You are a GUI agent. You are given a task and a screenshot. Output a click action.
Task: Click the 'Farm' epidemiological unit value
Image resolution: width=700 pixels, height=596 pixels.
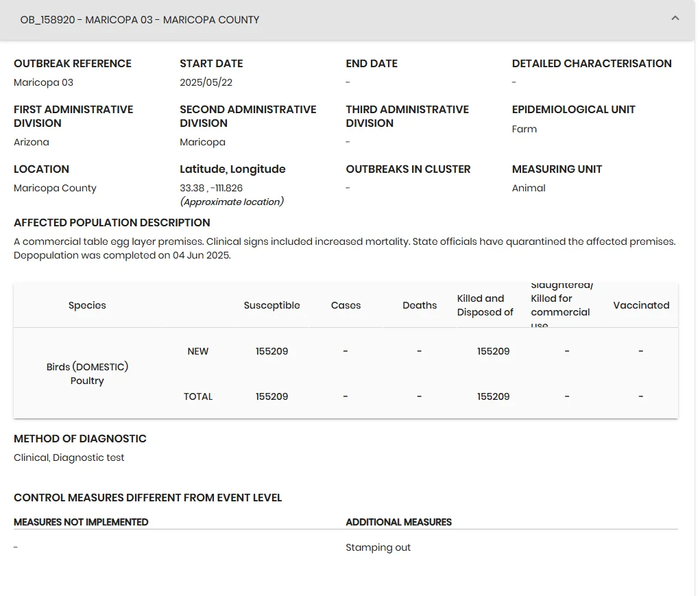click(x=524, y=130)
